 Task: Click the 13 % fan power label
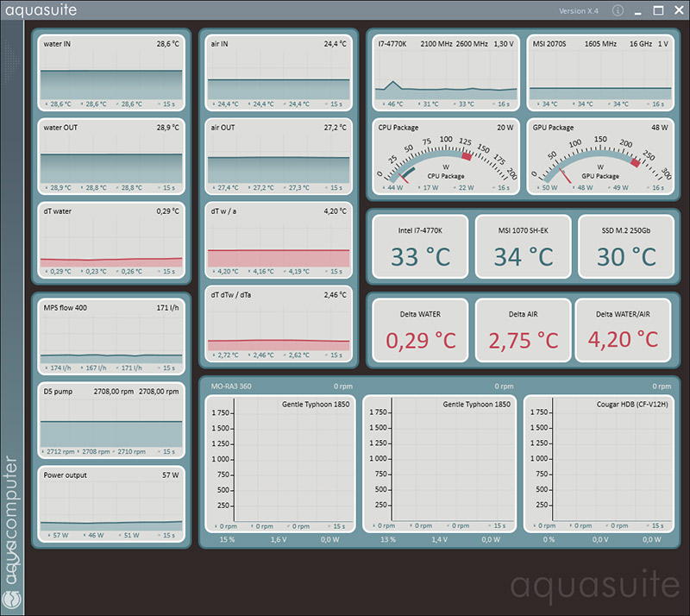pos(387,539)
